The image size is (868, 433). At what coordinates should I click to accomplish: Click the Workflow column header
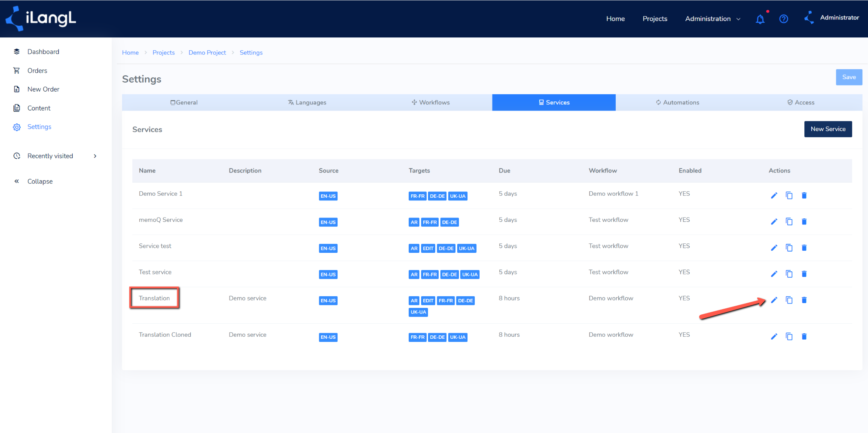click(x=602, y=171)
